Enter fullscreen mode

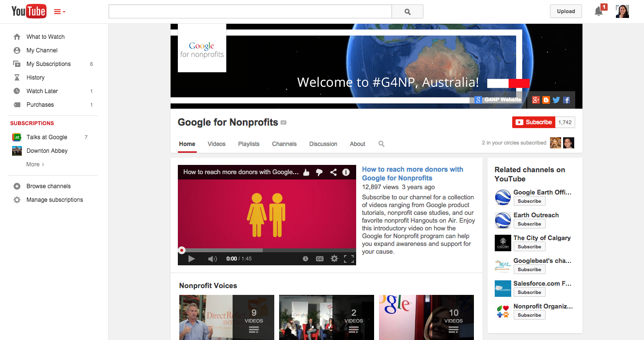tap(349, 259)
